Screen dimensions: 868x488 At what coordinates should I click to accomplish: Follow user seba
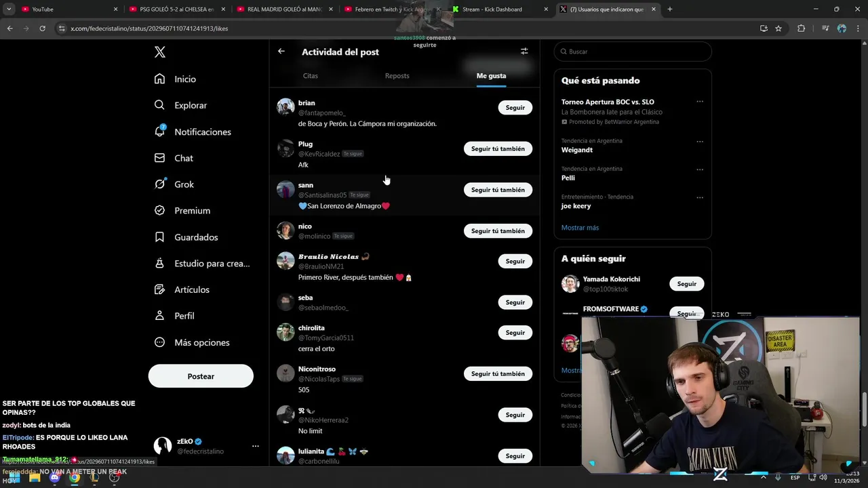(x=515, y=302)
